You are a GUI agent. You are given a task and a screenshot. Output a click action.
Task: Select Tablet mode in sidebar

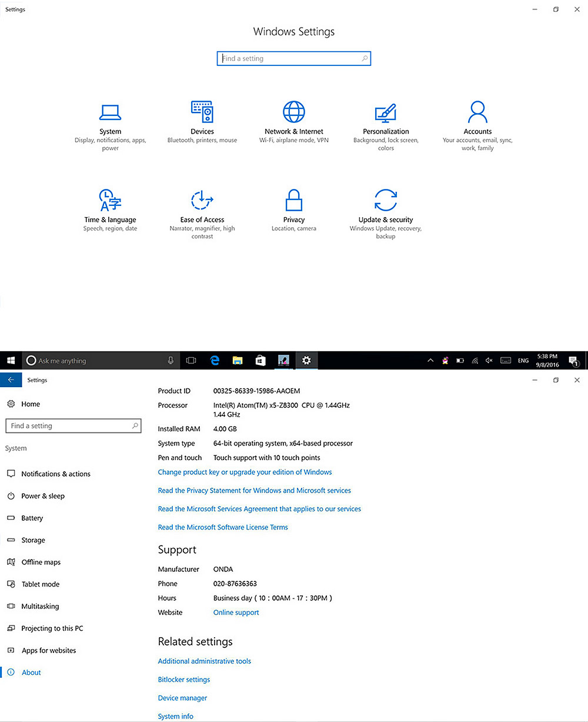40,584
